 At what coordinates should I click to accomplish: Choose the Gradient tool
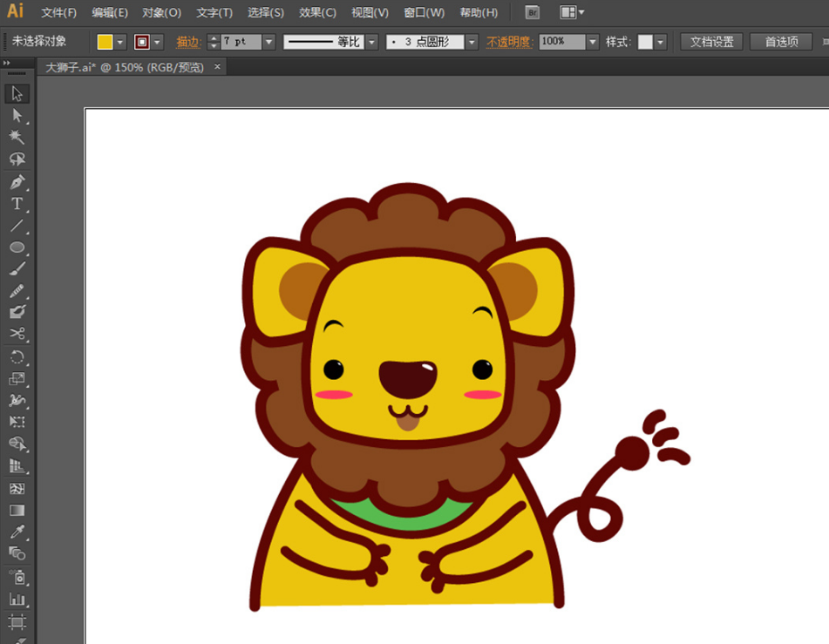pos(17,510)
